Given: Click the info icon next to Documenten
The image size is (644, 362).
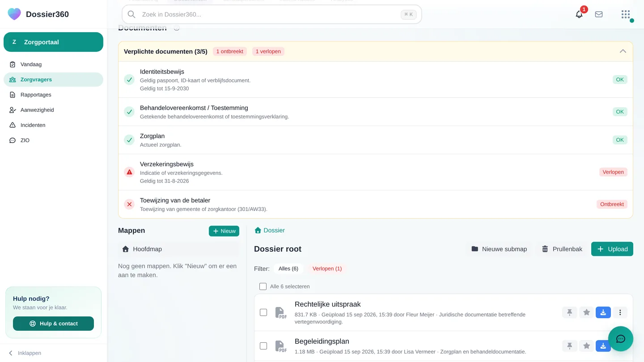Looking at the screenshot, I should pos(177,28).
